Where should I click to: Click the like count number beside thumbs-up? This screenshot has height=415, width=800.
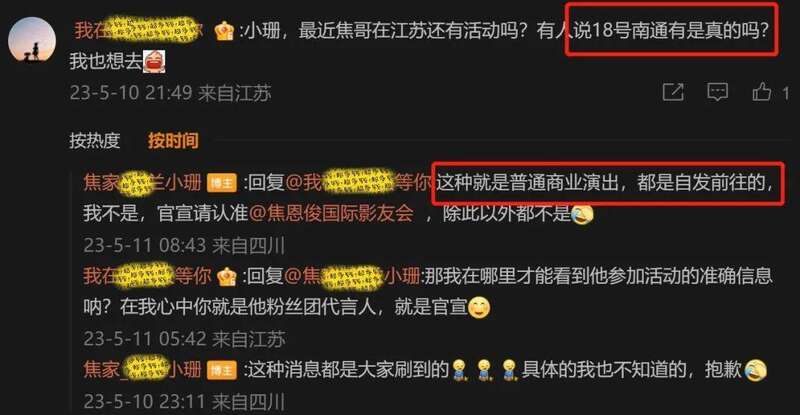click(785, 93)
